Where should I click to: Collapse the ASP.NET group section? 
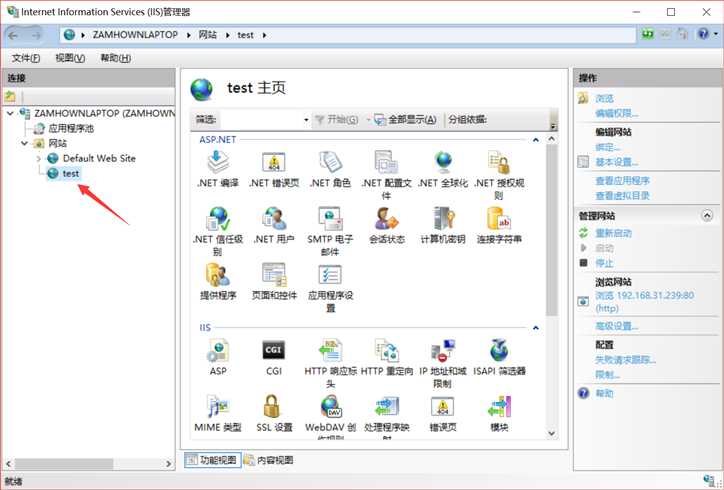tap(536, 139)
